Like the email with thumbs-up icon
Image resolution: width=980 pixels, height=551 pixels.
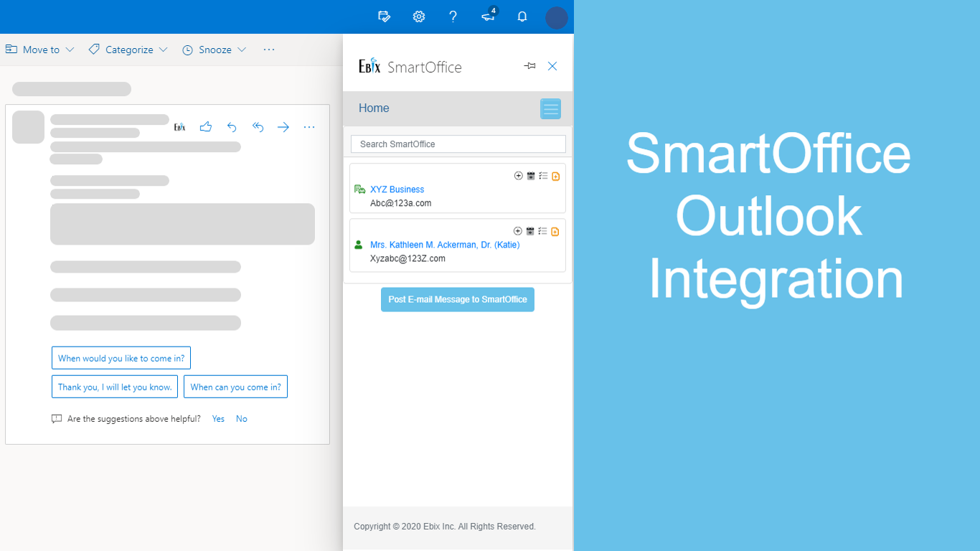pos(206,127)
